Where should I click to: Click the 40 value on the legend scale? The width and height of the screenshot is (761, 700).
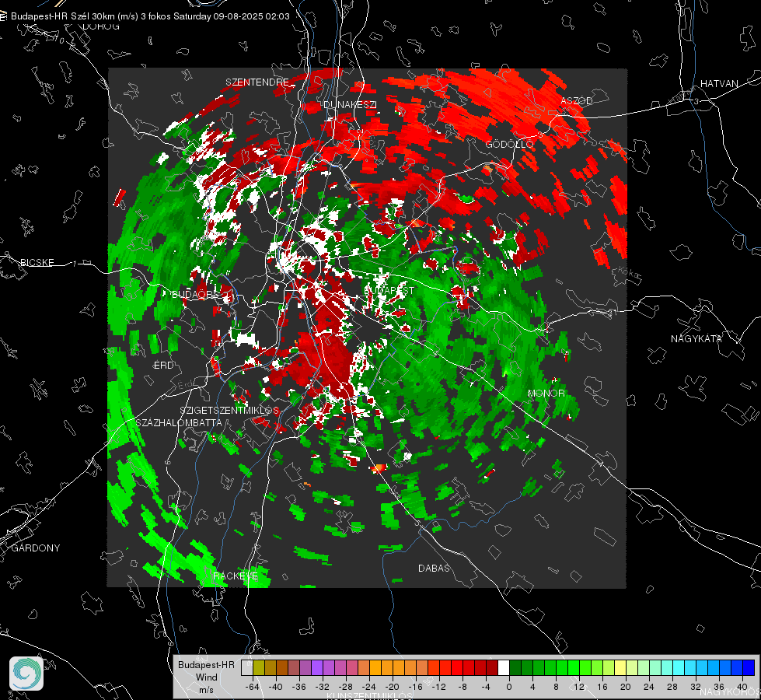(742, 687)
